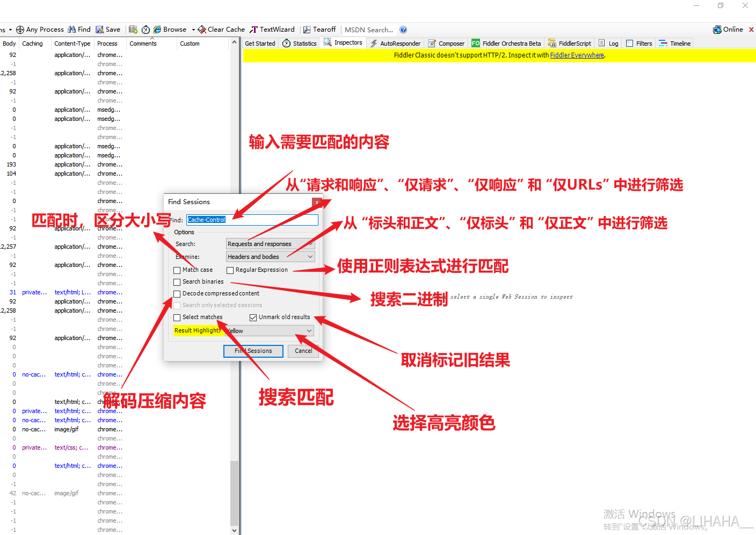The height and width of the screenshot is (535, 756).
Task: Toggle the Filters tab checkbox
Action: click(x=630, y=44)
